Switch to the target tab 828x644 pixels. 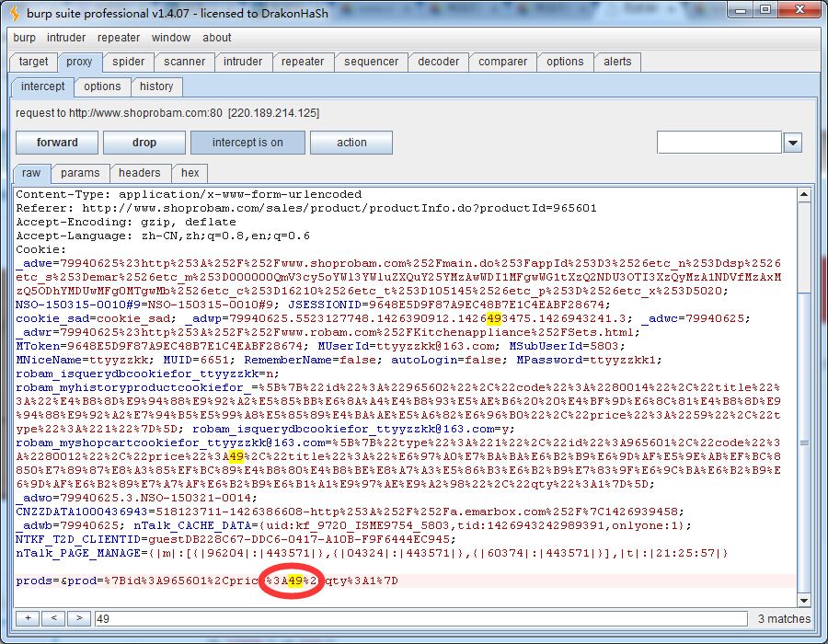pos(33,62)
